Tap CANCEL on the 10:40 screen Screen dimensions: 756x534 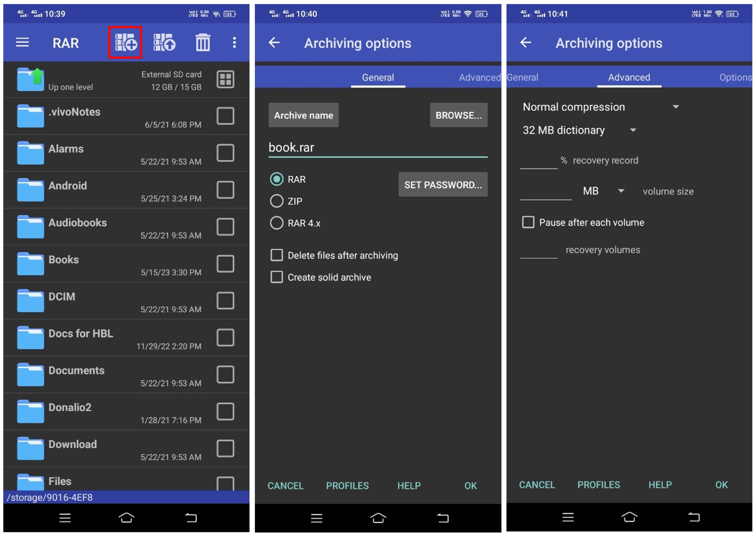click(285, 486)
